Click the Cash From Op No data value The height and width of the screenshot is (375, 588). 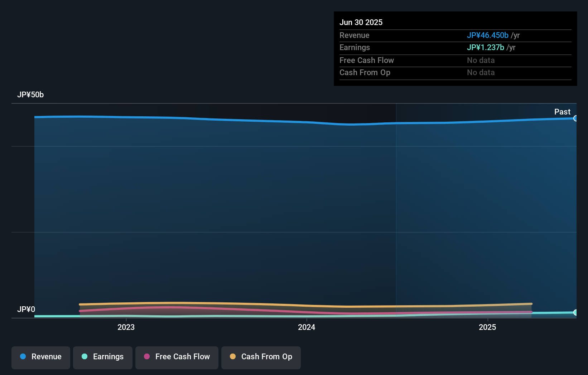[x=481, y=73]
